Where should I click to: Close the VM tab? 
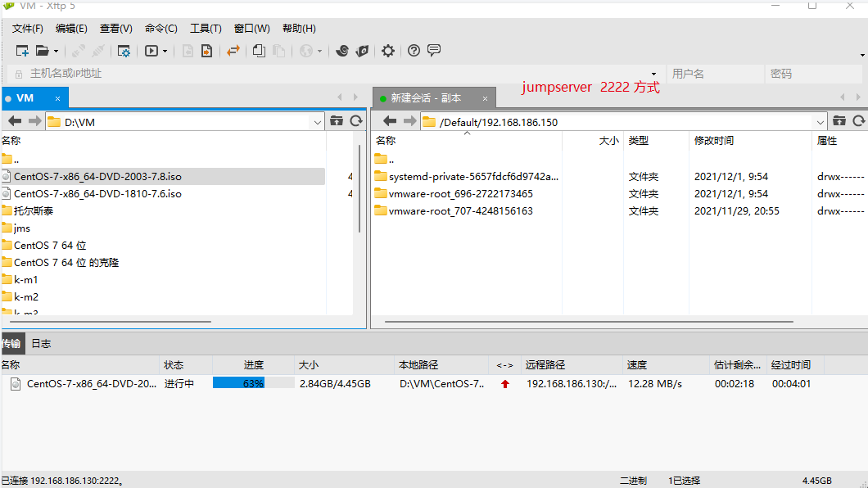tap(57, 98)
